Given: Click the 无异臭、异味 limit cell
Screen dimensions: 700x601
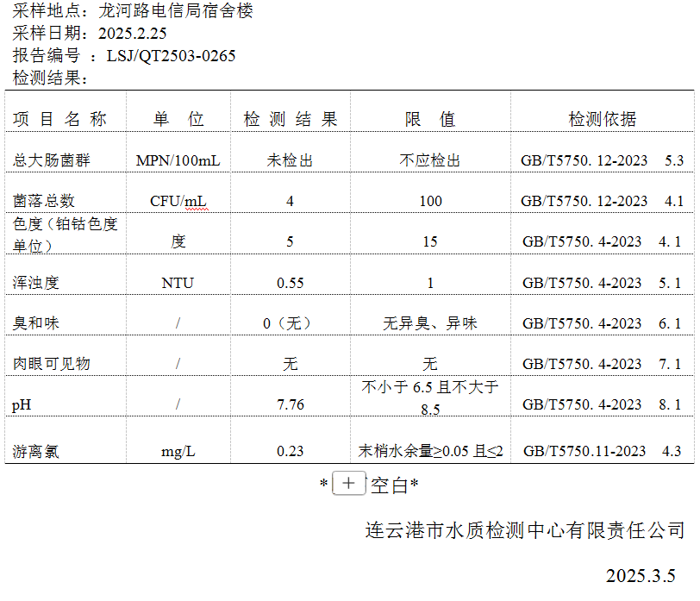Looking at the screenshot, I should click(430, 323).
